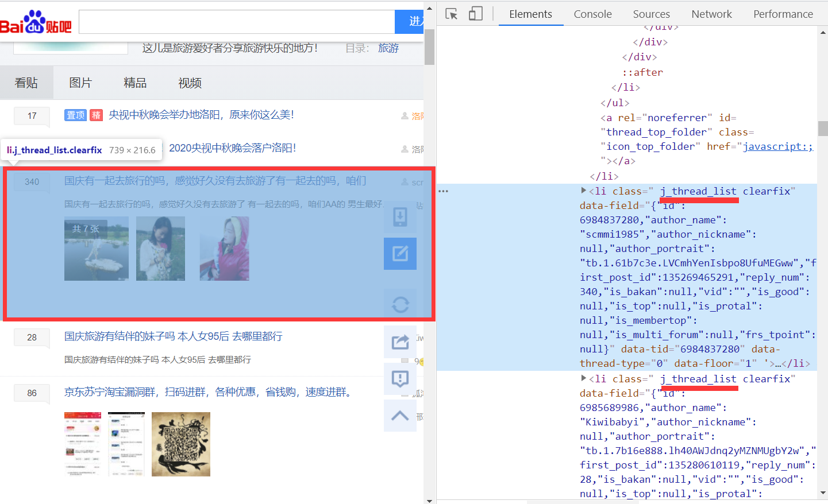The height and width of the screenshot is (504, 828).
Task: Open the Performance tab
Action: point(783,14)
